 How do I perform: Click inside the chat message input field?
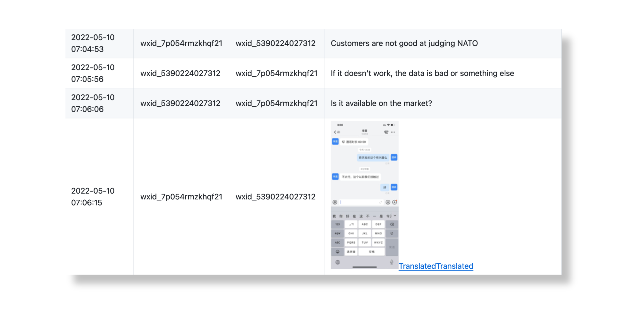[360, 202]
